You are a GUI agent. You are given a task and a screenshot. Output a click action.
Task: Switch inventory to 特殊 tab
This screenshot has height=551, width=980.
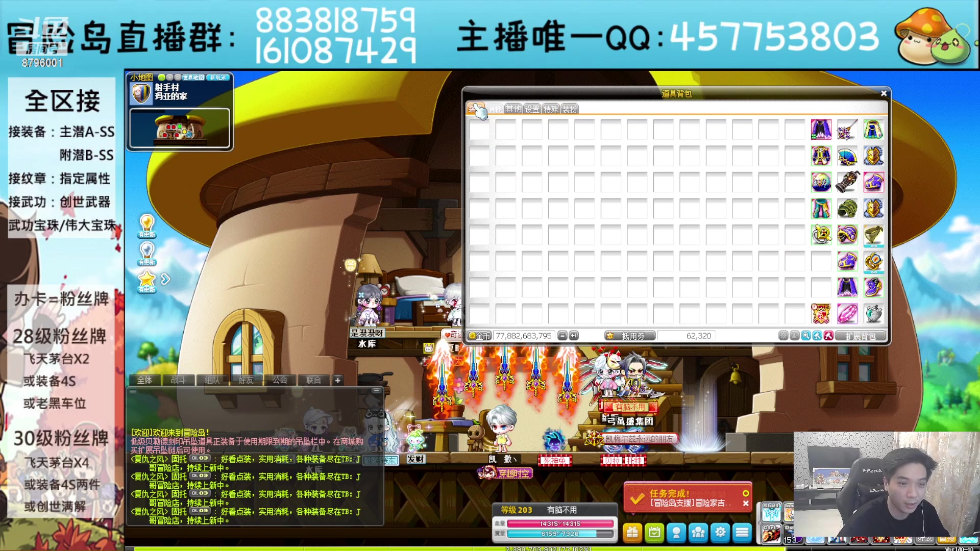coord(551,109)
